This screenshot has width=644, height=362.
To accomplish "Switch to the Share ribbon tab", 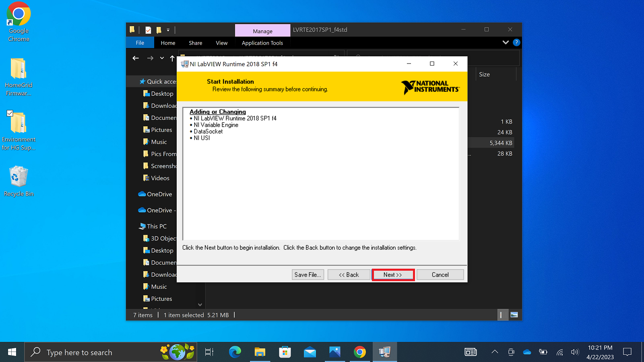I will click(196, 43).
